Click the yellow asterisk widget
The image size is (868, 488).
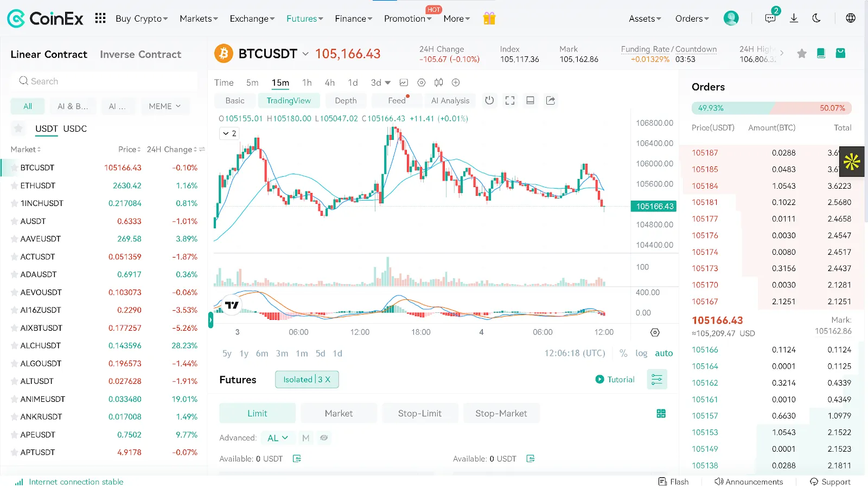coord(852,161)
